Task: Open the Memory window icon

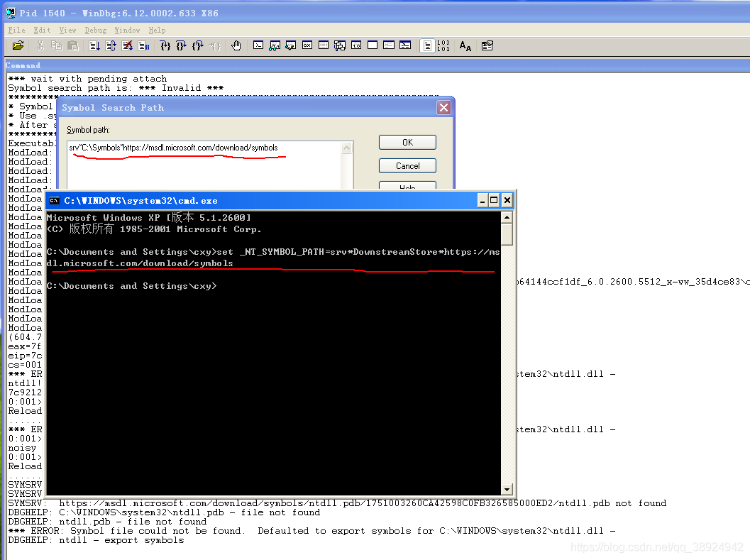Action: point(324,45)
